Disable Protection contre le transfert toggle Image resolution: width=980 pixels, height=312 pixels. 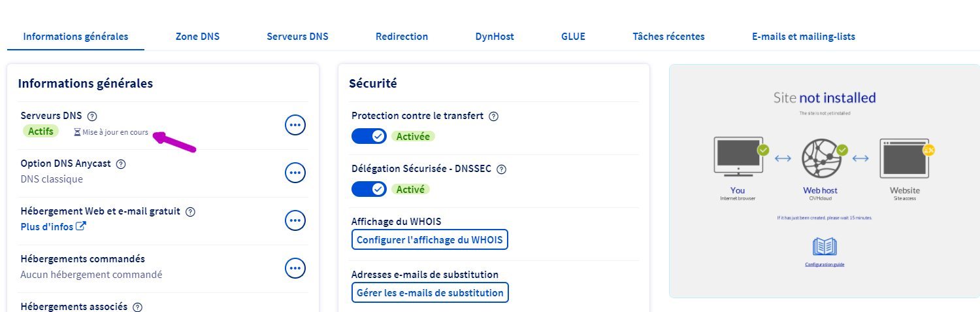(369, 136)
